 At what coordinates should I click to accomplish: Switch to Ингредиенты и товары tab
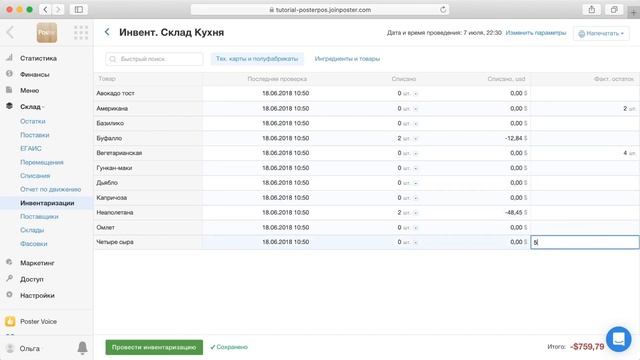pos(347,59)
